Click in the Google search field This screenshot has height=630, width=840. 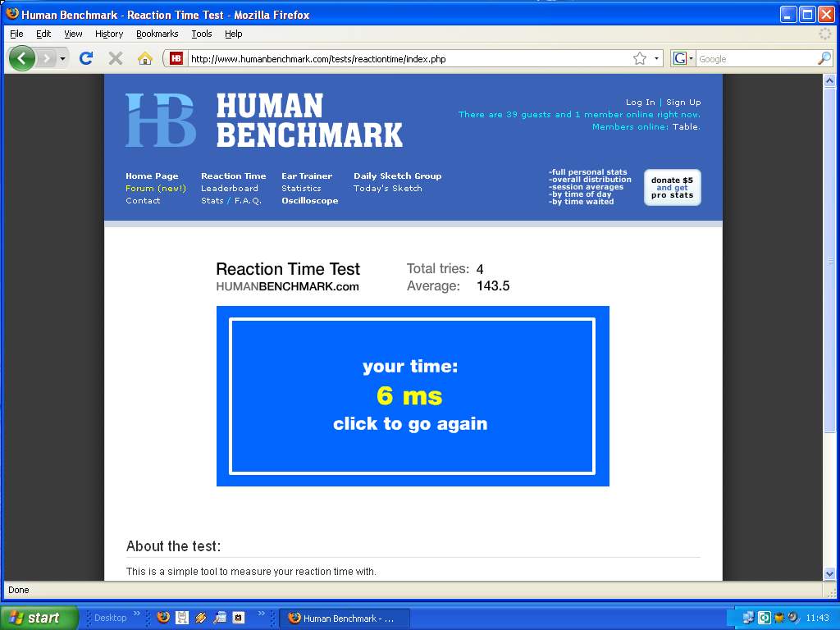pyautogui.click(x=755, y=59)
